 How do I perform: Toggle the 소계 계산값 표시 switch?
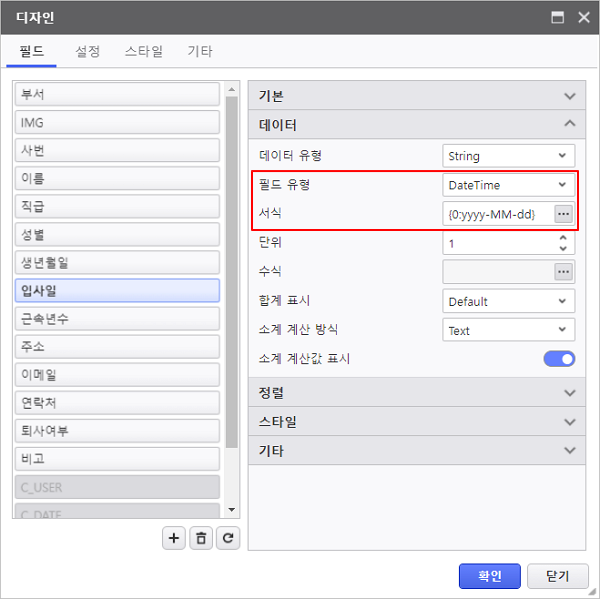point(559,359)
